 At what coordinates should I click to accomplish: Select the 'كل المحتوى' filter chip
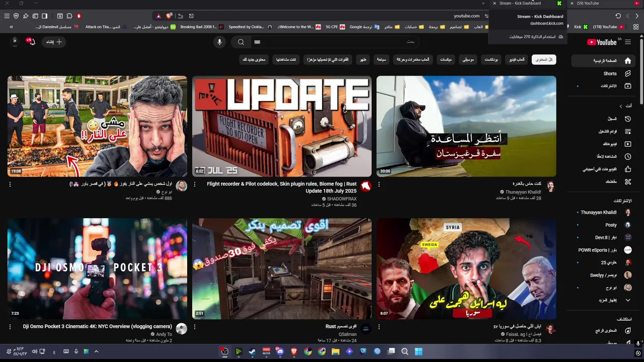[544, 59]
